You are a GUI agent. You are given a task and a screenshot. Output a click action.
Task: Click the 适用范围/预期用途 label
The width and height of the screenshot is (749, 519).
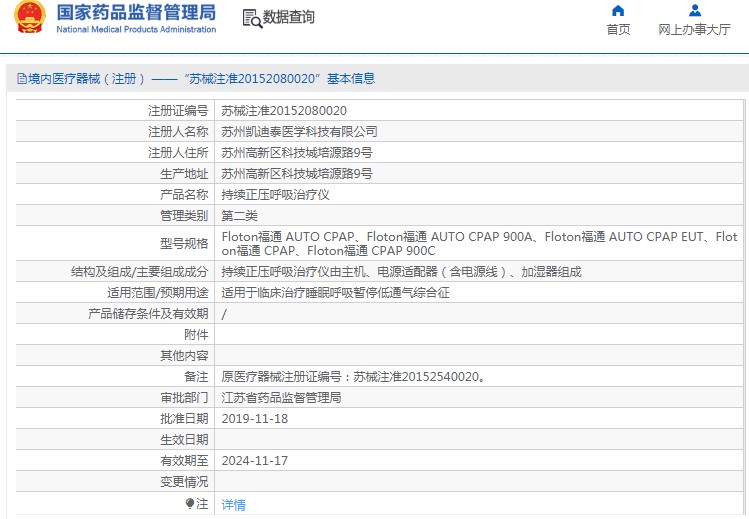click(x=158, y=293)
